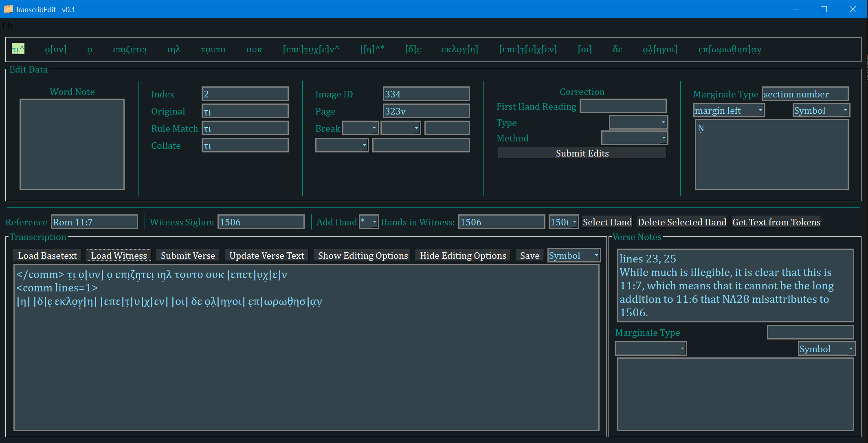This screenshot has height=443, width=868.
Task: Click the First Hand Reading field
Action: [x=623, y=106]
